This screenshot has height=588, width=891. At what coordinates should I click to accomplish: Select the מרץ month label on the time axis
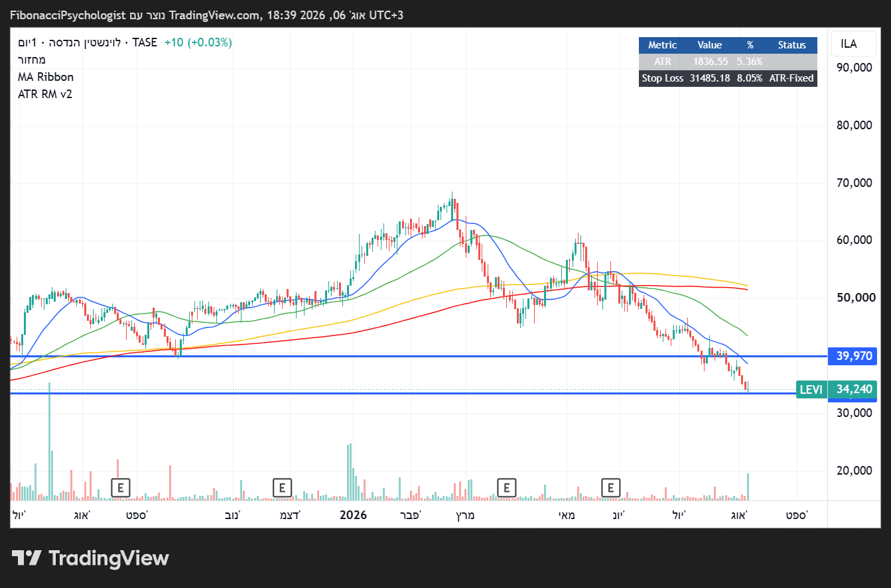pyautogui.click(x=464, y=515)
